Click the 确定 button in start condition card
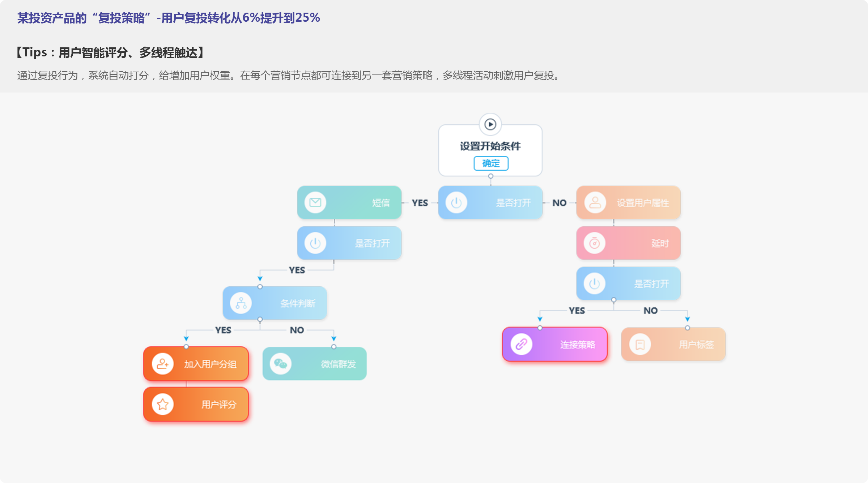This screenshot has height=483, width=868. pyautogui.click(x=491, y=163)
